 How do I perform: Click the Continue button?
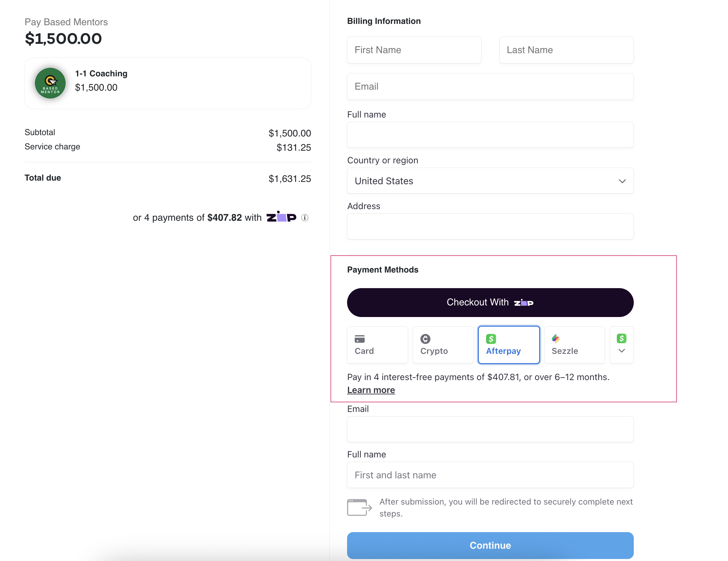490,546
